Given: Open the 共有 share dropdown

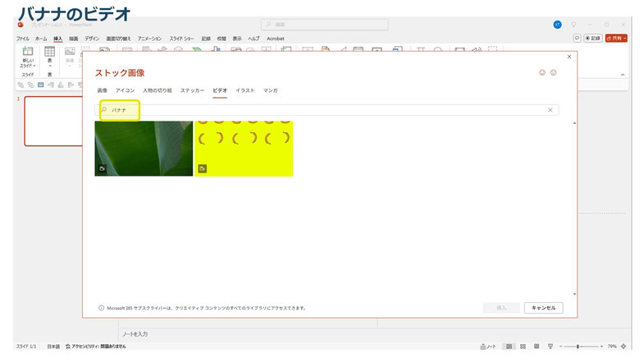Looking at the screenshot, I should (x=616, y=38).
